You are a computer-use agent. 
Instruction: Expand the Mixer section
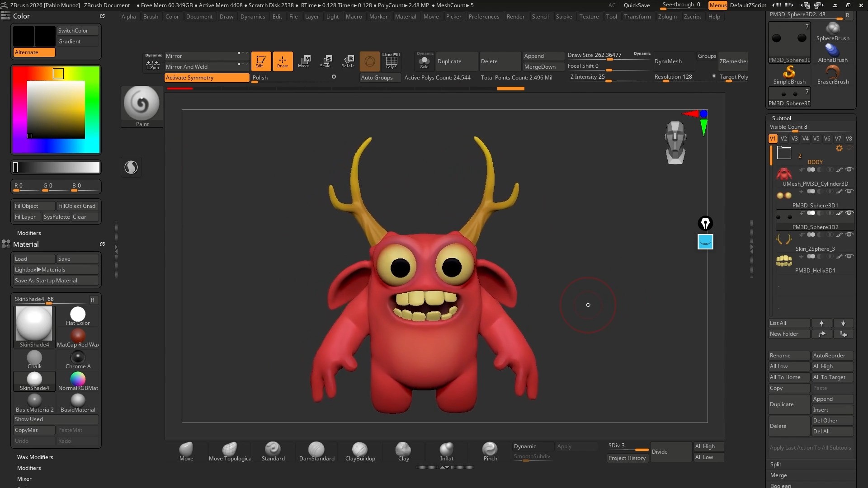(x=24, y=479)
